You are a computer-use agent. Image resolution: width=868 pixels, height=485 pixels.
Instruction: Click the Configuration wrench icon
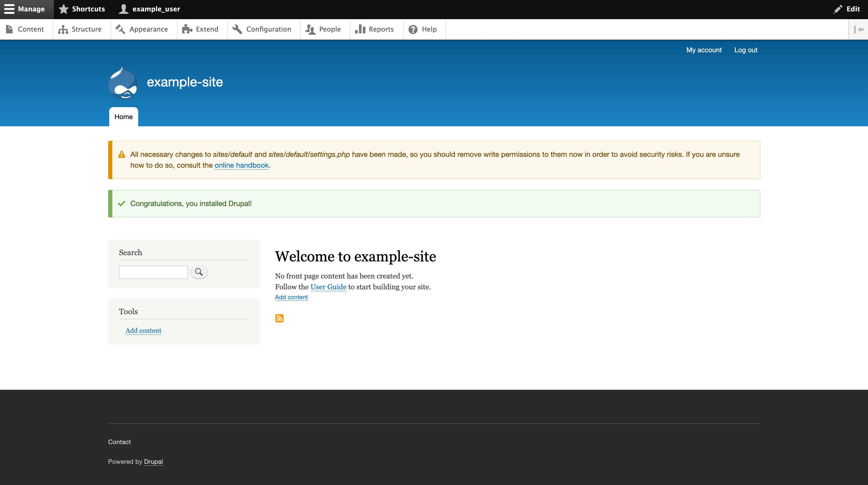click(x=237, y=29)
